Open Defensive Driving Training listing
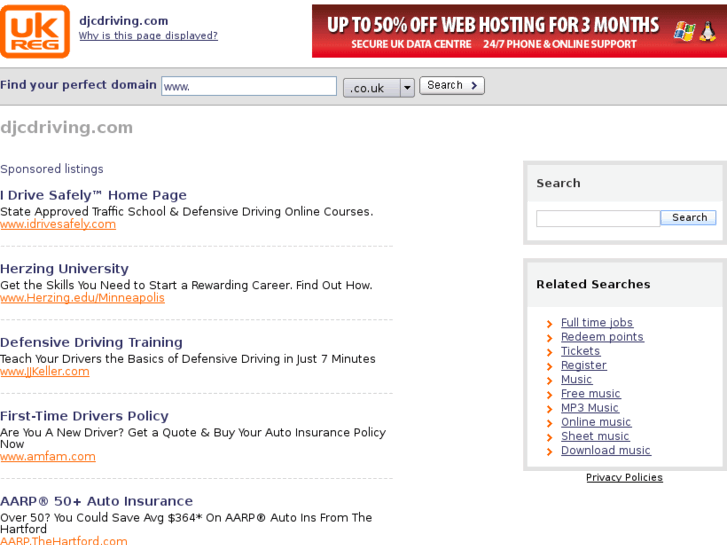The width and height of the screenshot is (727, 545). [x=91, y=342]
